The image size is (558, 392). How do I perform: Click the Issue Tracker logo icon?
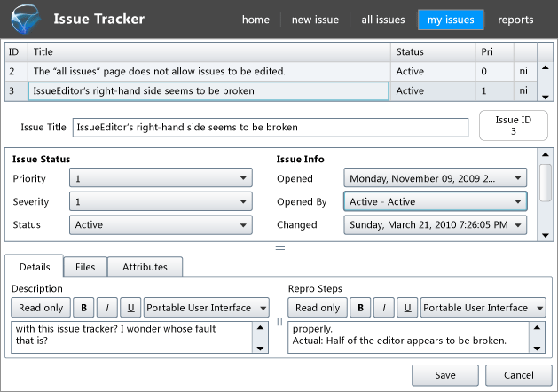point(24,20)
